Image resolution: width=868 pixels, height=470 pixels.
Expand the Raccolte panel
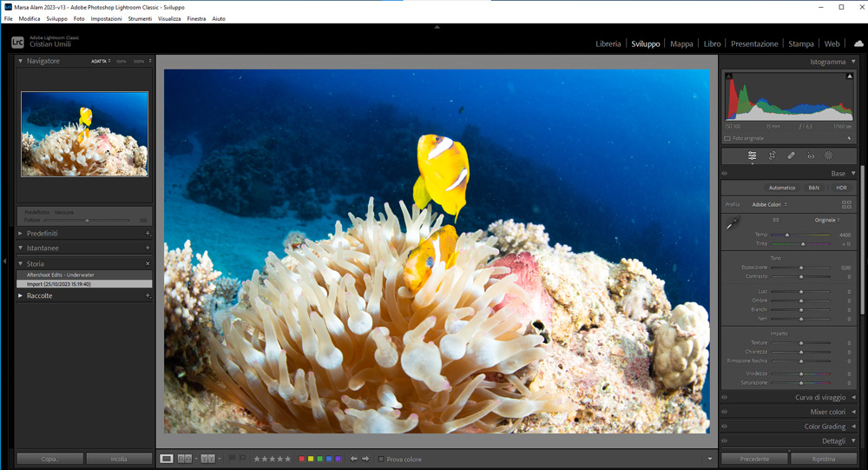pyautogui.click(x=21, y=295)
